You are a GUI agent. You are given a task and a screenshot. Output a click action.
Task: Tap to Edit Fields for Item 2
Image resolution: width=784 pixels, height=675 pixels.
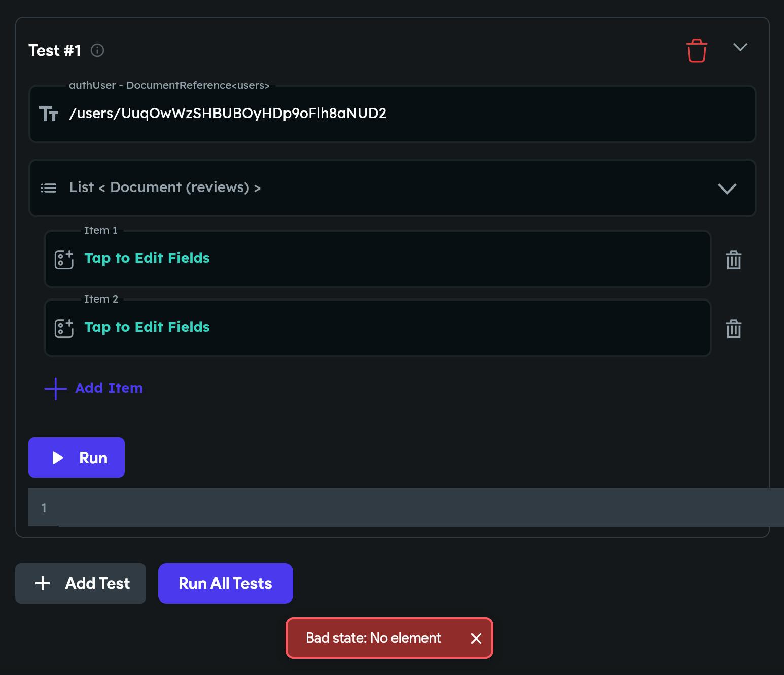tap(147, 327)
